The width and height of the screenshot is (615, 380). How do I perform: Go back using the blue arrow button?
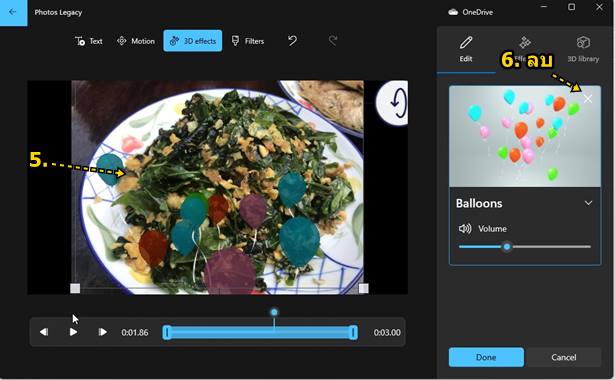[x=13, y=12]
